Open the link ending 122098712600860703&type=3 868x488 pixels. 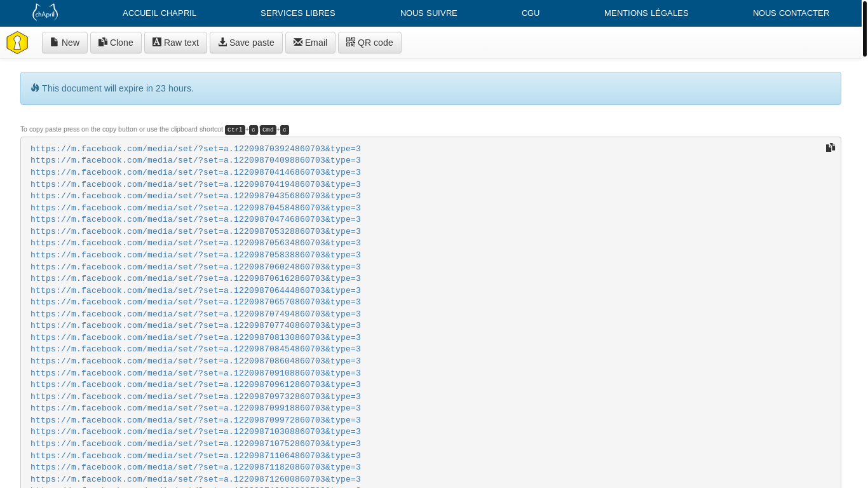[196, 479]
